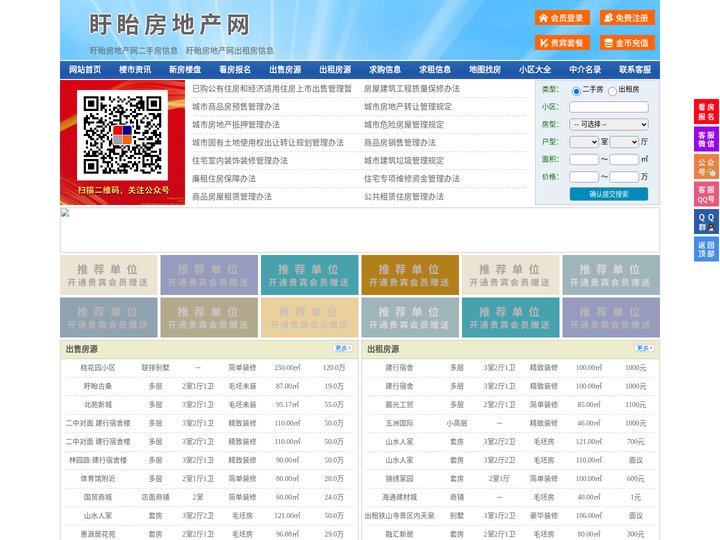Open the 求租信息 navigation item
The height and width of the screenshot is (540, 720).
tap(435, 70)
